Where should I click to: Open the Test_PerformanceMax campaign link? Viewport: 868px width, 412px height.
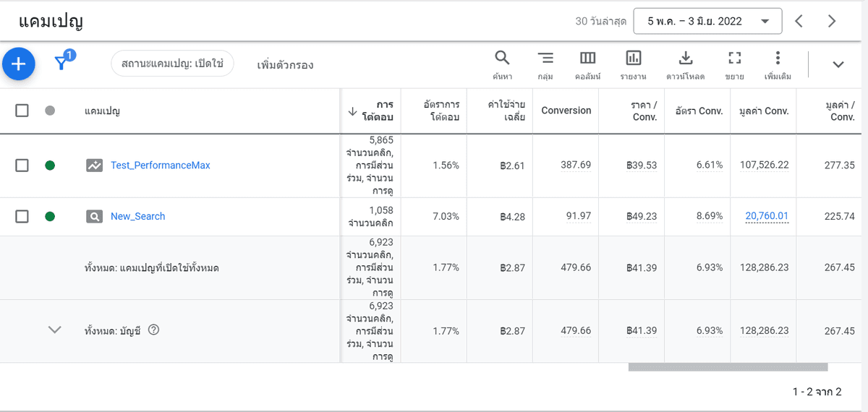[161, 166]
